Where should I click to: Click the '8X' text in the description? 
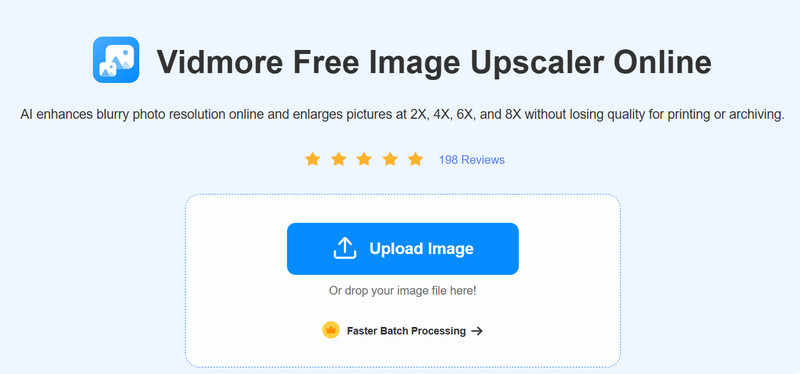click(514, 115)
